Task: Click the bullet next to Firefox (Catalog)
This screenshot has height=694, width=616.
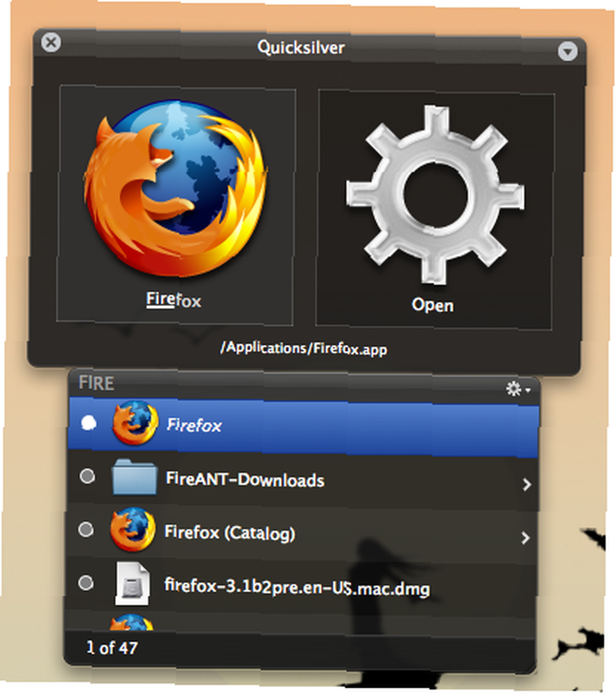Action: (86, 530)
